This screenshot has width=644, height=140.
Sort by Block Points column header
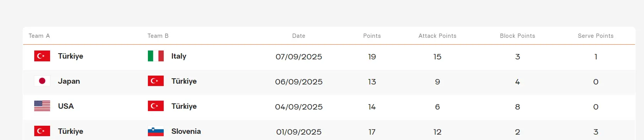click(518, 36)
